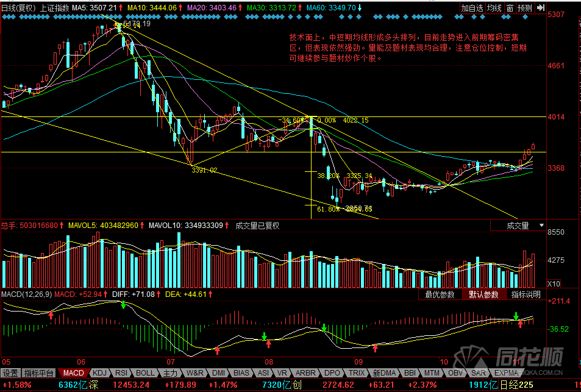
Task: Click the 设置 settings button at bottom left
Action: [x=10, y=372]
